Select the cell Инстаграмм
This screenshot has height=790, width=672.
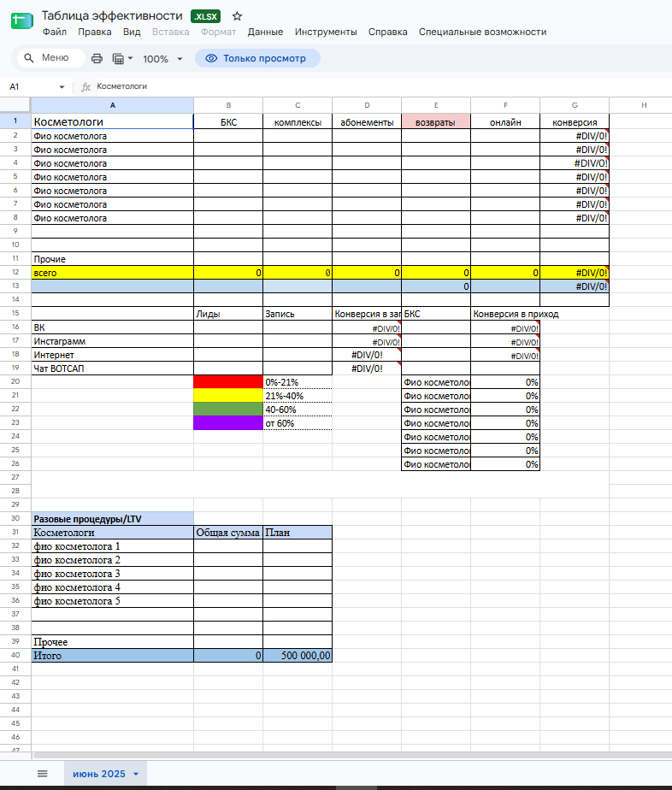pyautogui.click(x=112, y=341)
